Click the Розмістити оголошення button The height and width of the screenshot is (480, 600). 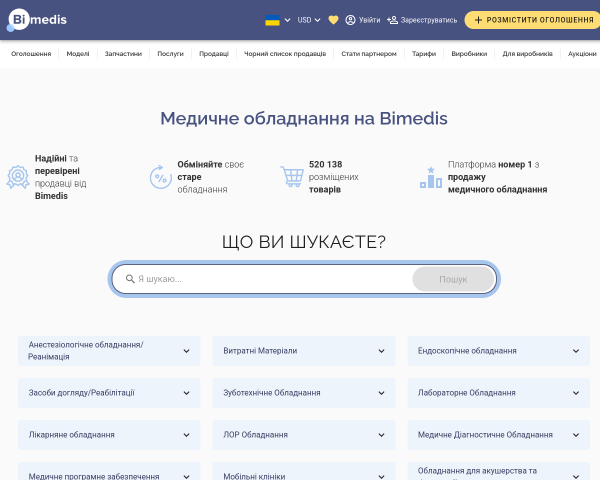[533, 20]
